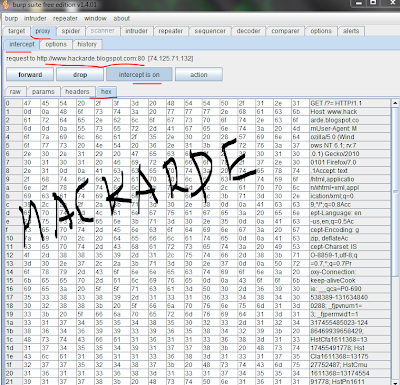Open the action button menu

pyautogui.click(x=199, y=75)
